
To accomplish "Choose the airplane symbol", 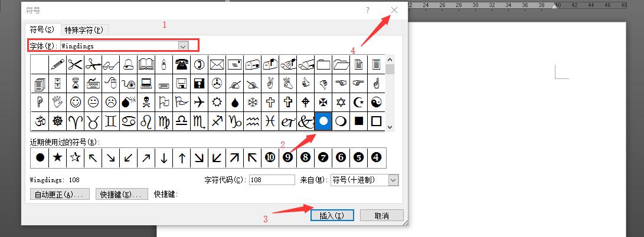I will 199,102.
